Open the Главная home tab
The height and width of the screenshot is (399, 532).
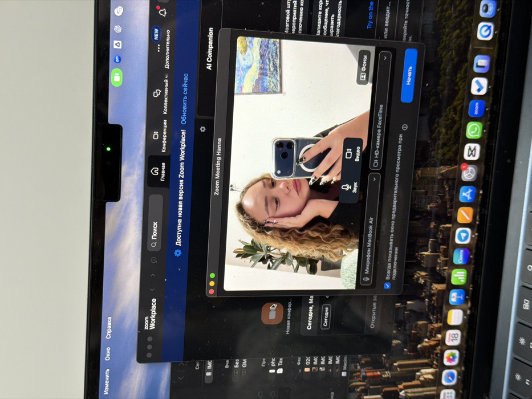[x=158, y=172]
